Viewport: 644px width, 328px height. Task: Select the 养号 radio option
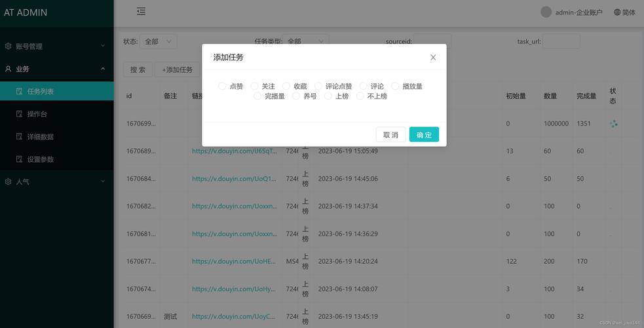coord(295,96)
